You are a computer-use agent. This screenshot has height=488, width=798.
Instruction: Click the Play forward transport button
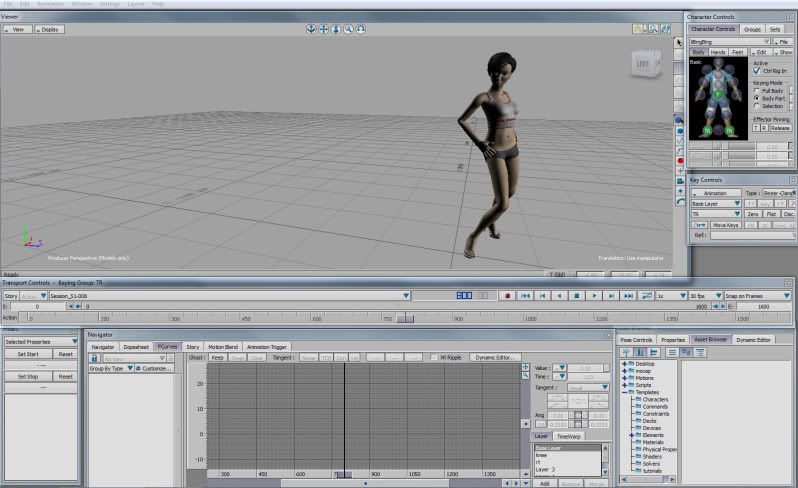point(594,296)
